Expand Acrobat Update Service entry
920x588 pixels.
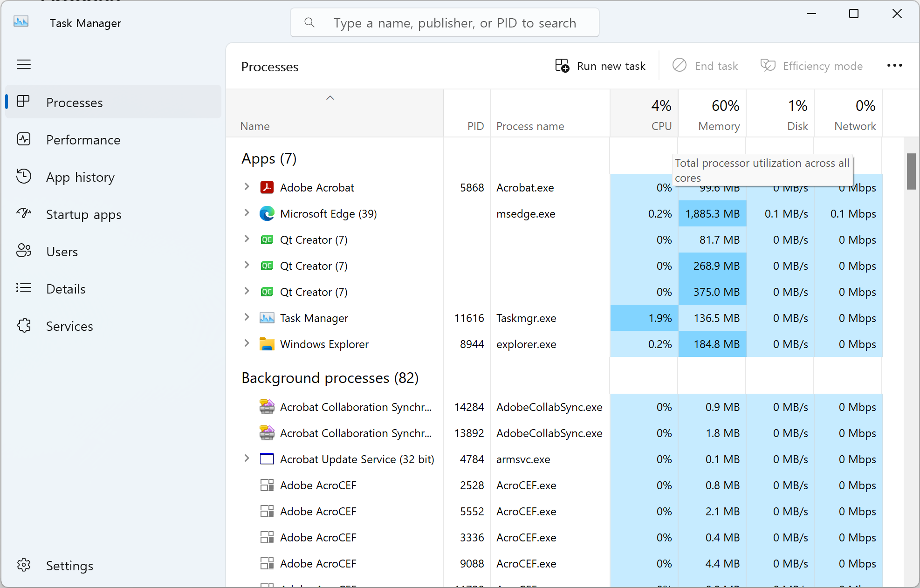pos(247,458)
